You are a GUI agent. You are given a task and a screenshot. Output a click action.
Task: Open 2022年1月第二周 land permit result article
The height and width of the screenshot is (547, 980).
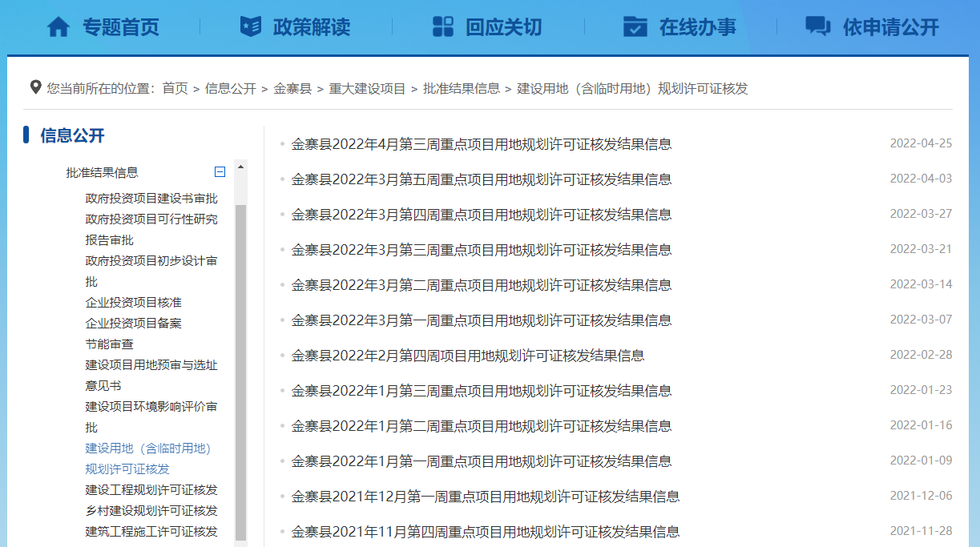click(x=482, y=426)
